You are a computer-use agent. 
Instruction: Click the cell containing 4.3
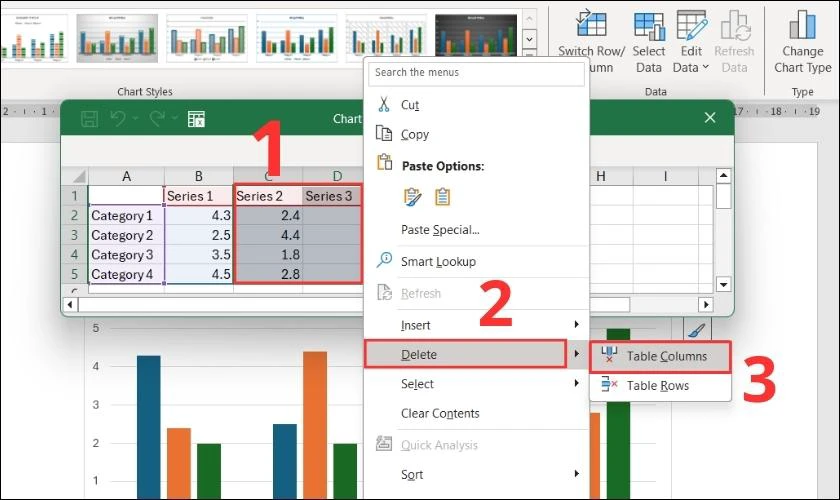pos(199,215)
